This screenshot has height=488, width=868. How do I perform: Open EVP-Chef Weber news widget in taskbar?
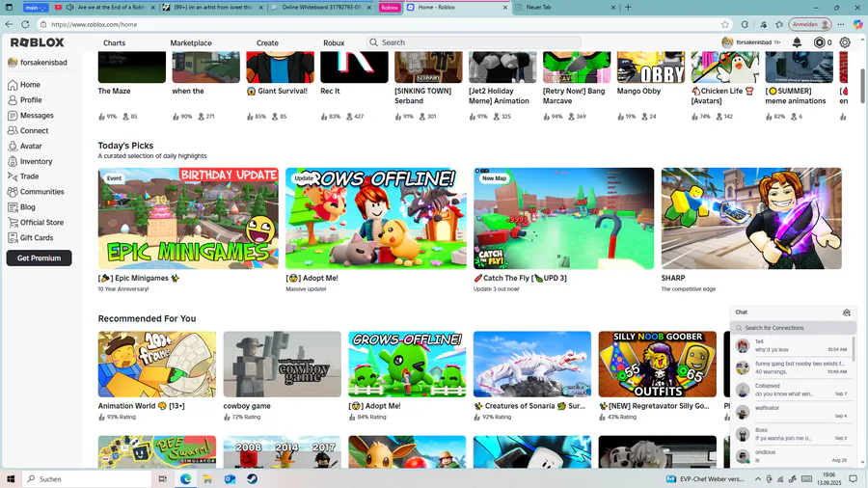(705, 479)
